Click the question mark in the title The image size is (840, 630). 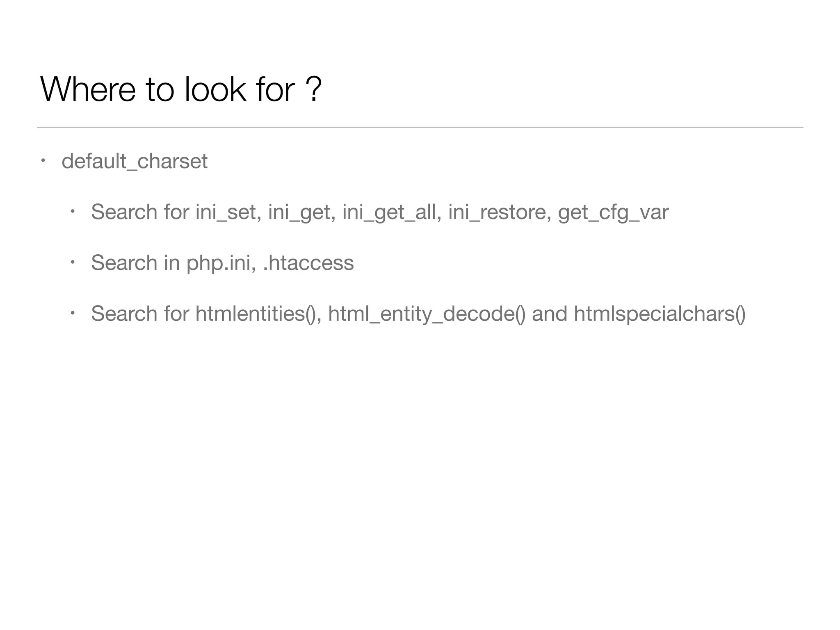314,89
